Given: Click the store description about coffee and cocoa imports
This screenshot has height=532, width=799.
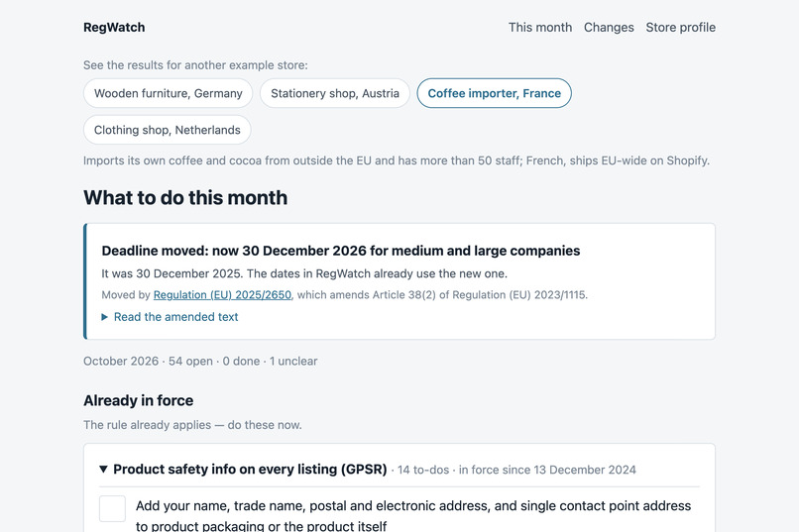Looking at the screenshot, I should [x=397, y=160].
